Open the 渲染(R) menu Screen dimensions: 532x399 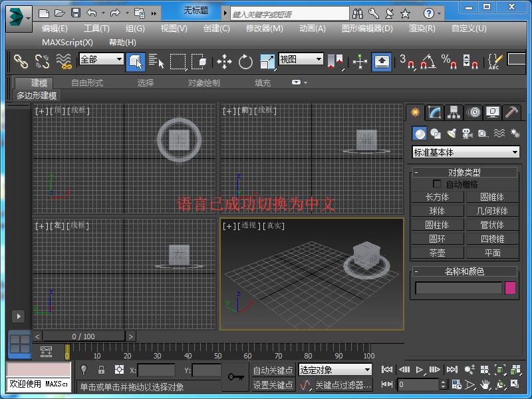(x=422, y=29)
